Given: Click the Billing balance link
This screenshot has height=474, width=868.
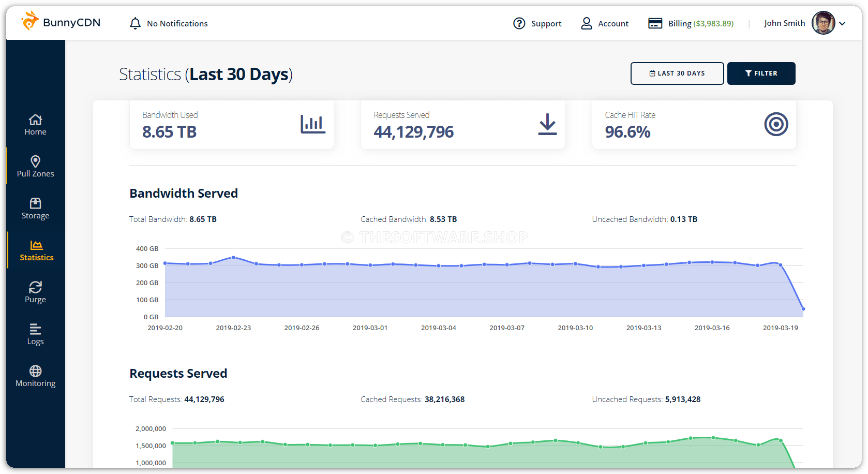Looking at the screenshot, I should coord(691,23).
